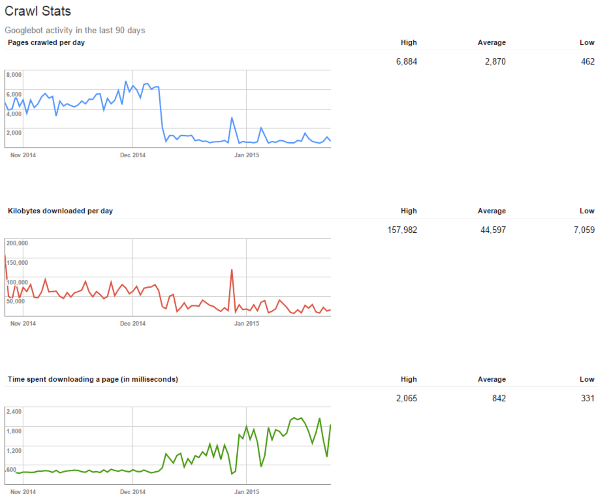Click the kilobytes high value 157,982
This screenshot has height=498, width=600.
[x=402, y=230]
